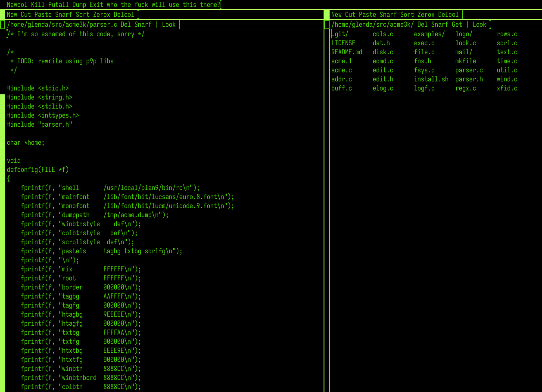Click Paste in the parser.c column tag

tap(43, 15)
